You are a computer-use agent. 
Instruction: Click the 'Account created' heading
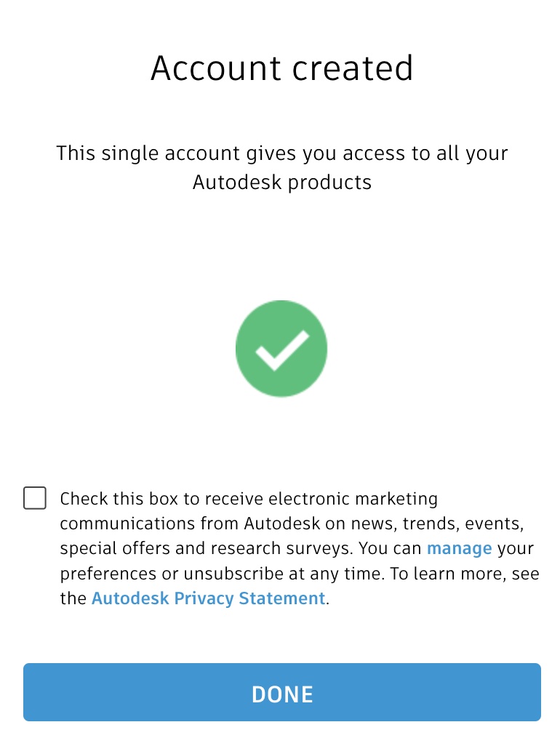click(x=282, y=68)
